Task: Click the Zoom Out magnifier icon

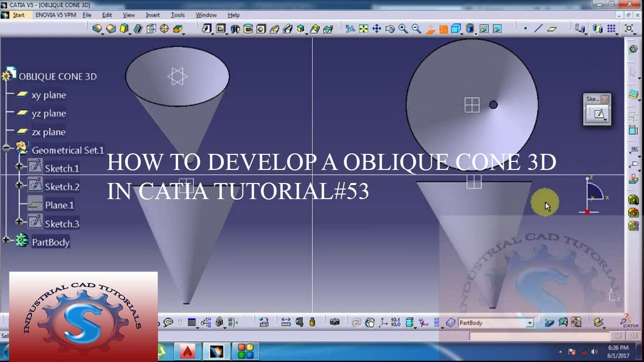Action: point(416,29)
